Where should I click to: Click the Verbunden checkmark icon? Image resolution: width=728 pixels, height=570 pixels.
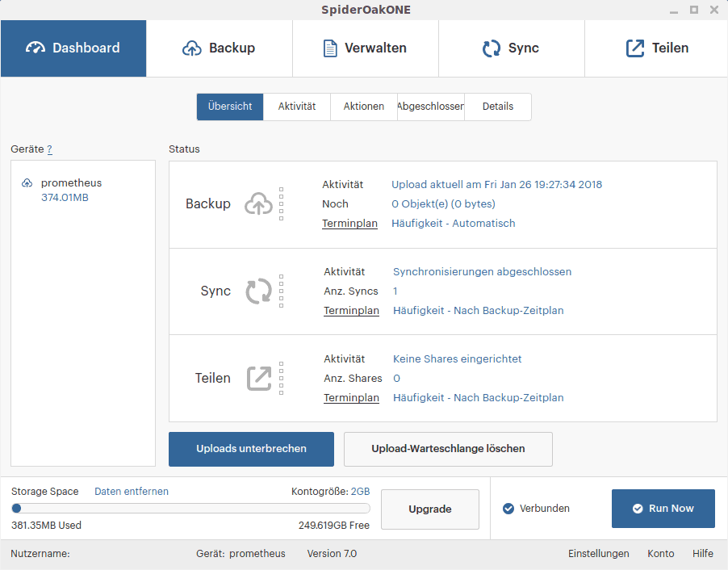(x=508, y=509)
